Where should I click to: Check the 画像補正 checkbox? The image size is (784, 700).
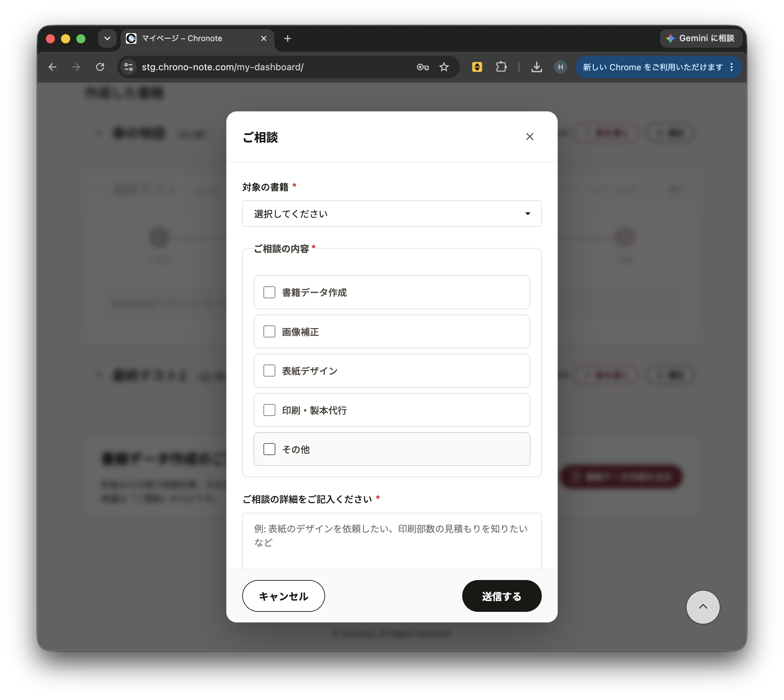pos(269,331)
